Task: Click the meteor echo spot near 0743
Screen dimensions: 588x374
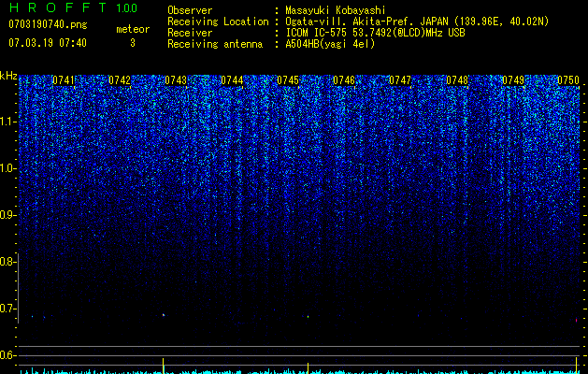Action: (164, 315)
